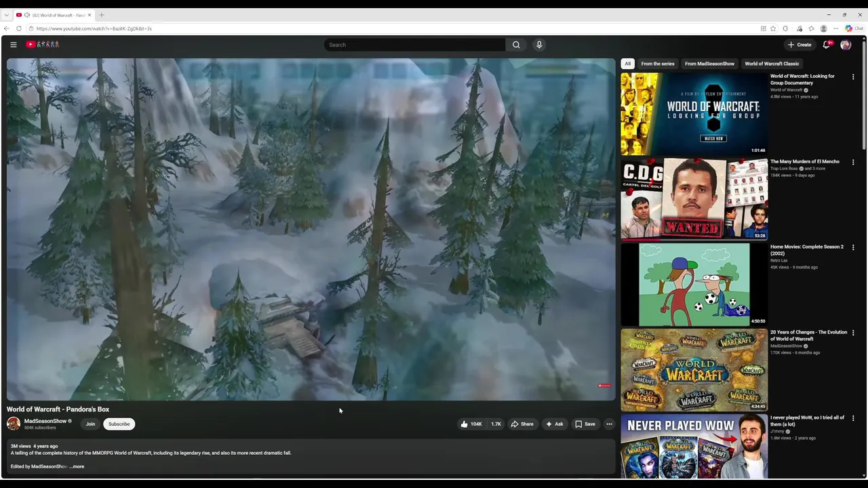
Task: Open options for Home Movies Complete Season 2
Action: tap(853, 248)
